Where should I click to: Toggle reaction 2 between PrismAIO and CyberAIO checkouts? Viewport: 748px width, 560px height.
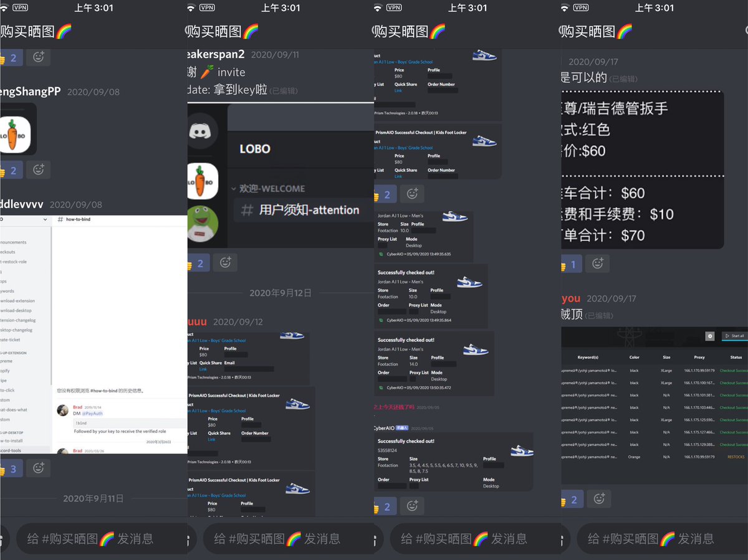385,194
